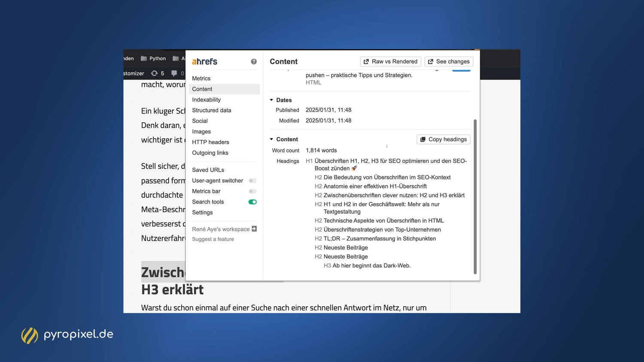Collapse the Content section triangle
This screenshot has height=362, width=644.
coord(271,139)
